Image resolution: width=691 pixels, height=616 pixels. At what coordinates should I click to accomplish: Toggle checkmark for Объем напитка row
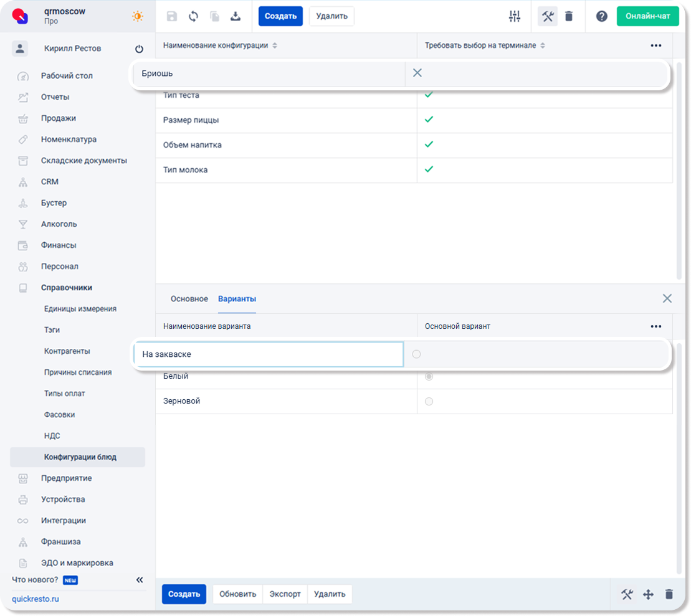coord(429,145)
